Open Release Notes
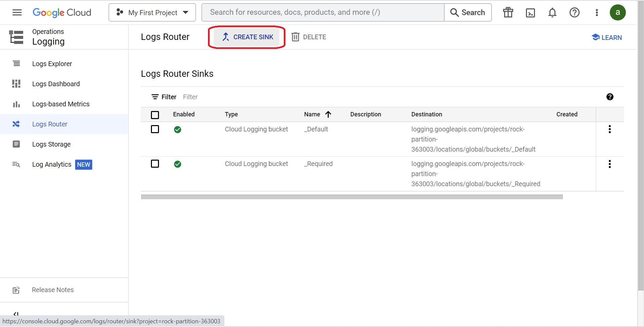The width and height of the screenshot is (644, 327). pyautogui.click(x=53, y=290)
